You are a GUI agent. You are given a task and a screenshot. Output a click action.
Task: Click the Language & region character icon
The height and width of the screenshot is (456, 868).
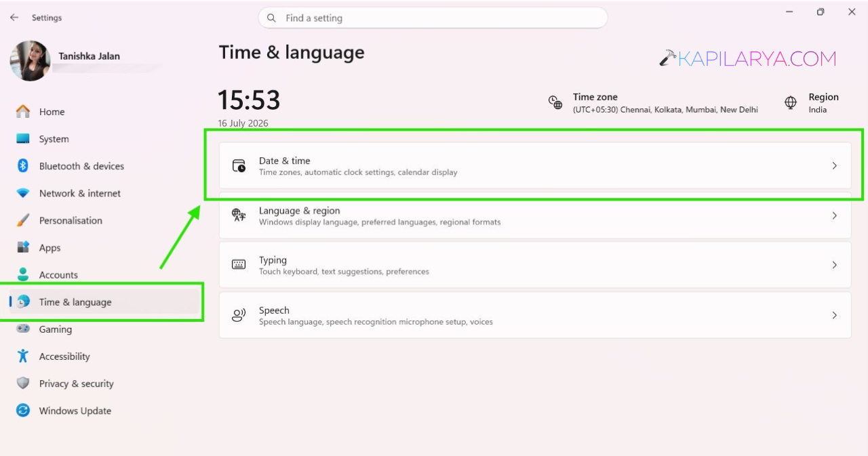(x=239, y=215)
